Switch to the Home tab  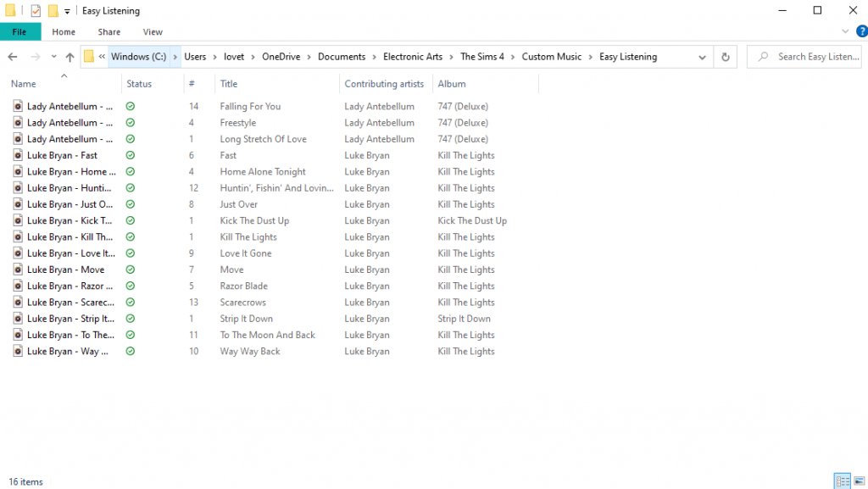click(64, 32)
